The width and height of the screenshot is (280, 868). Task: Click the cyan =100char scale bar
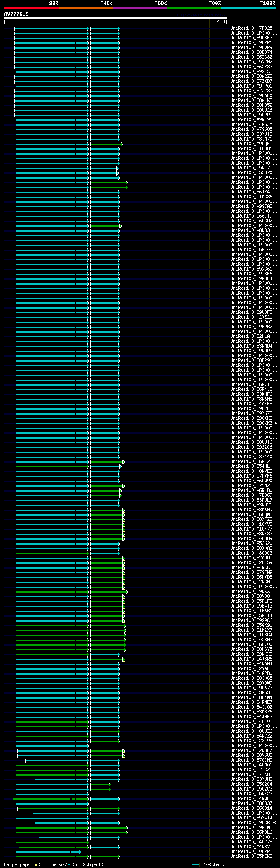[196, 865]
